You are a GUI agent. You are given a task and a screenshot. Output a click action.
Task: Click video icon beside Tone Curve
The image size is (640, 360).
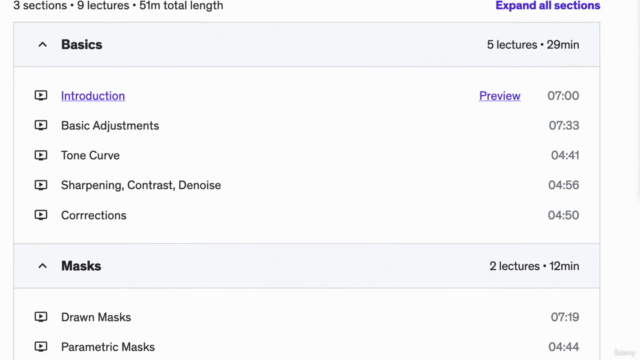click(x=41, y=155)
